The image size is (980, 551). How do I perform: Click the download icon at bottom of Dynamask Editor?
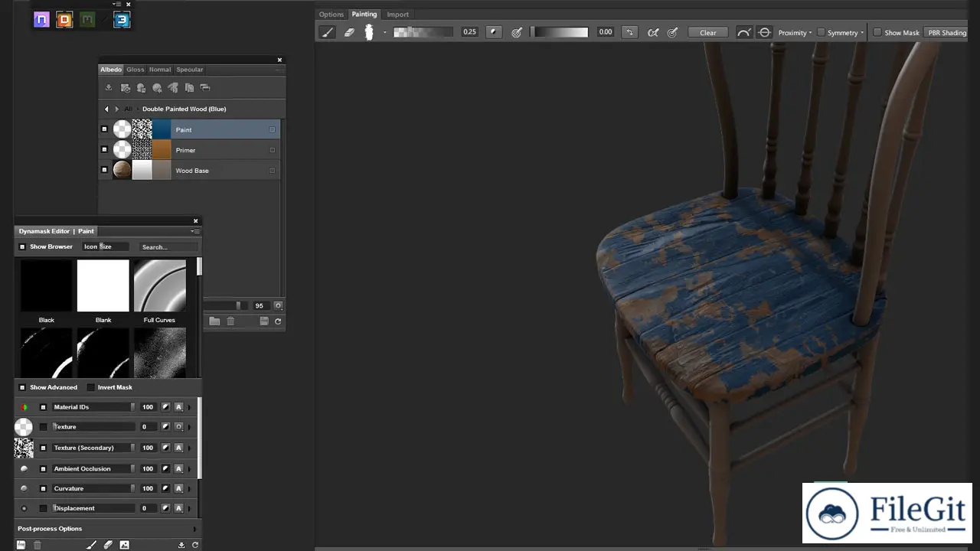coord(181,545)
